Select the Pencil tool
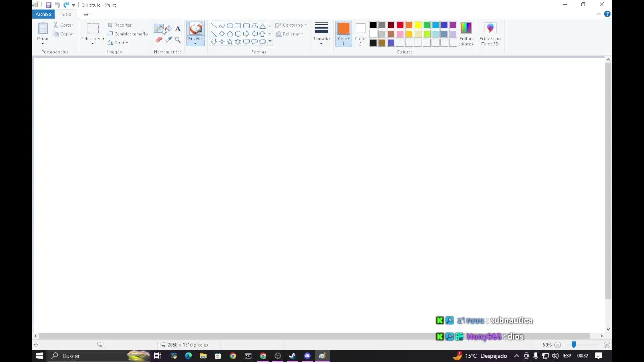The height and width of the screenshot is (362, 644). point(158,29)
